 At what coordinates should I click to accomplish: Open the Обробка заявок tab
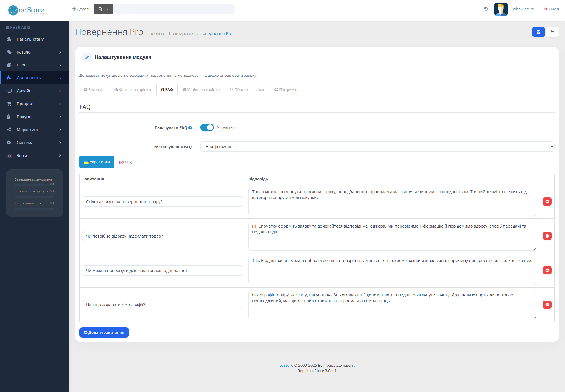point(247,90)
